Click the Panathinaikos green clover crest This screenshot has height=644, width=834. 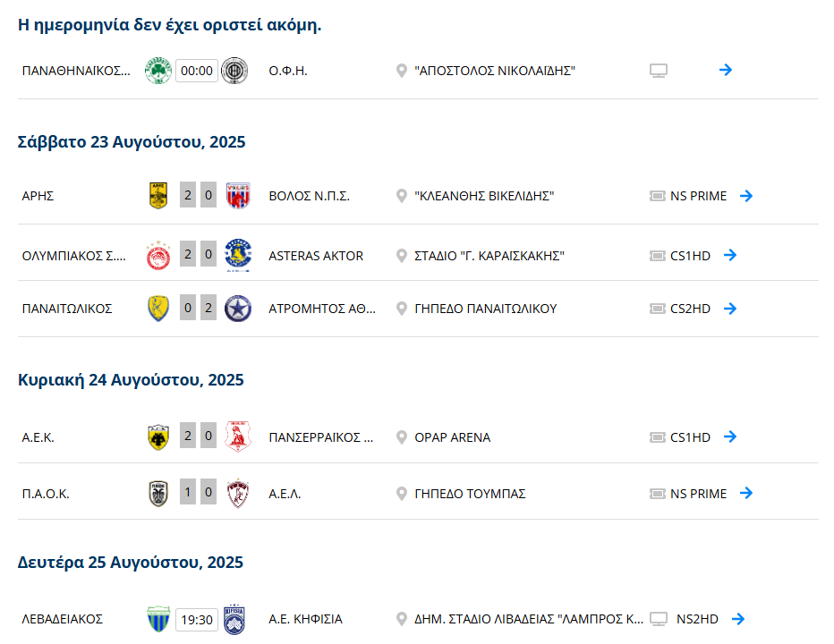pos(158,71)
